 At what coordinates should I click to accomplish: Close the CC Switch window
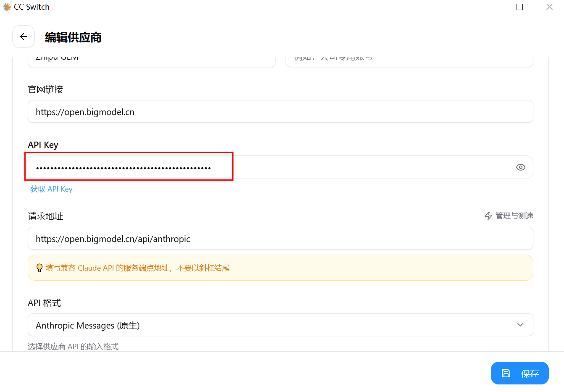549,7
